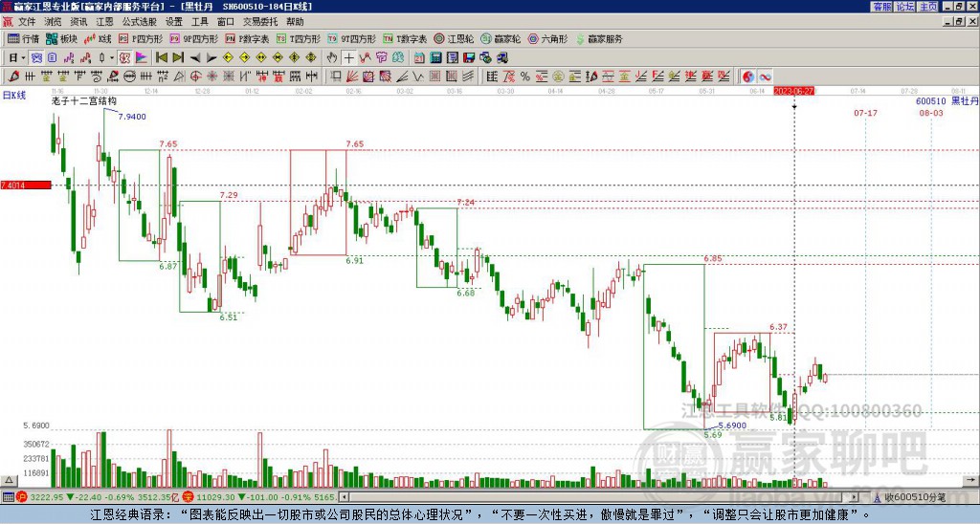The height and width of the screenshot is (524, 980).
Task: Click the 沪 Shanghai index status icon
Action: (22, 497)
